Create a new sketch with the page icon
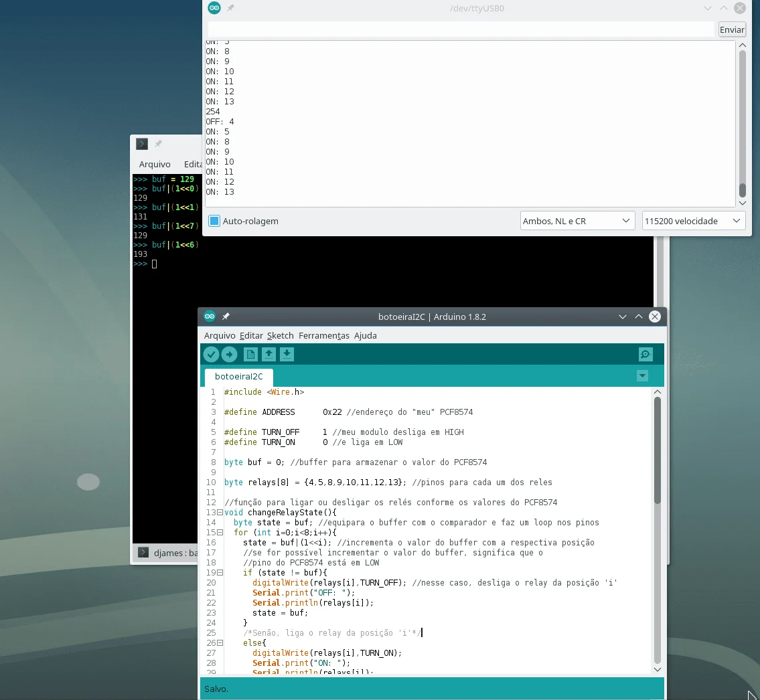The image size is (760, 700). click(x=250, y=355)
